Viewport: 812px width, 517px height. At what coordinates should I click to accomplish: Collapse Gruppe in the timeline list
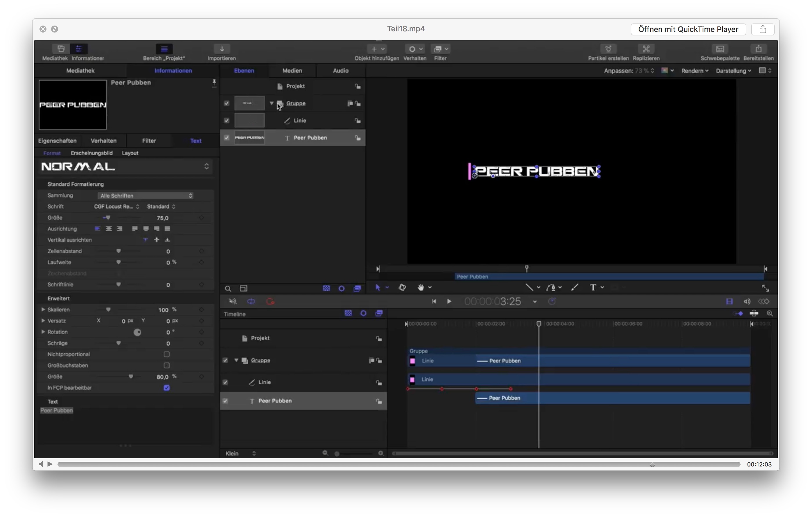coord(236,360)
